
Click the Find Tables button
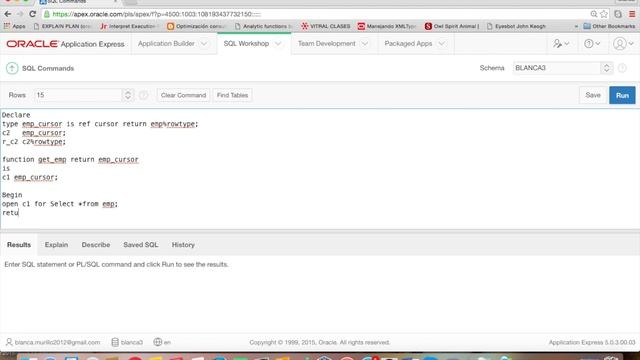tap(232, 95)
